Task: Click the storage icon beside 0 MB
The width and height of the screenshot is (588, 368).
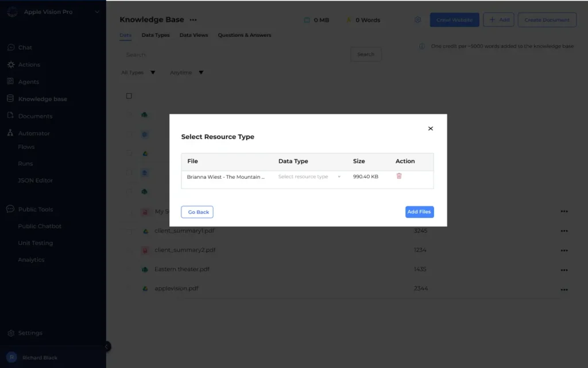Action: (307, 20)
